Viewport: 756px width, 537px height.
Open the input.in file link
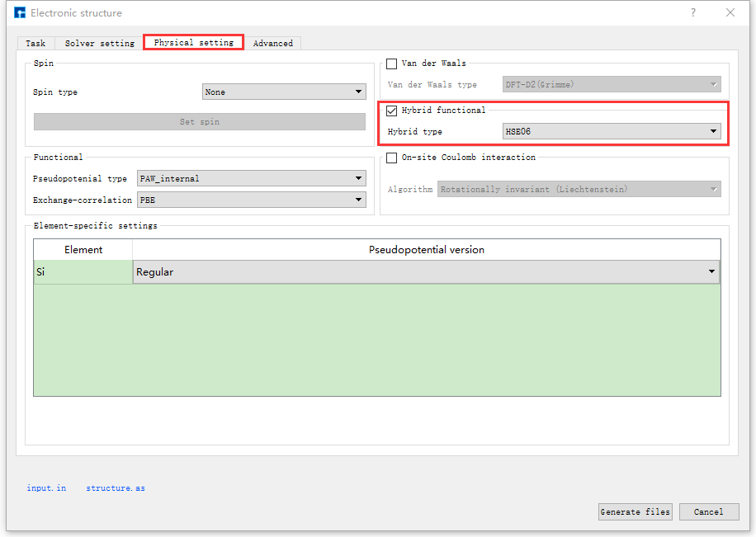(46, 488)
